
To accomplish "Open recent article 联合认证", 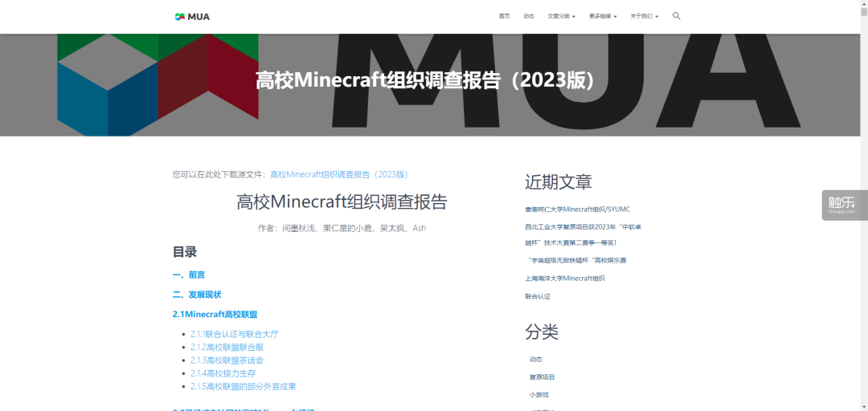I will [538, 296].
